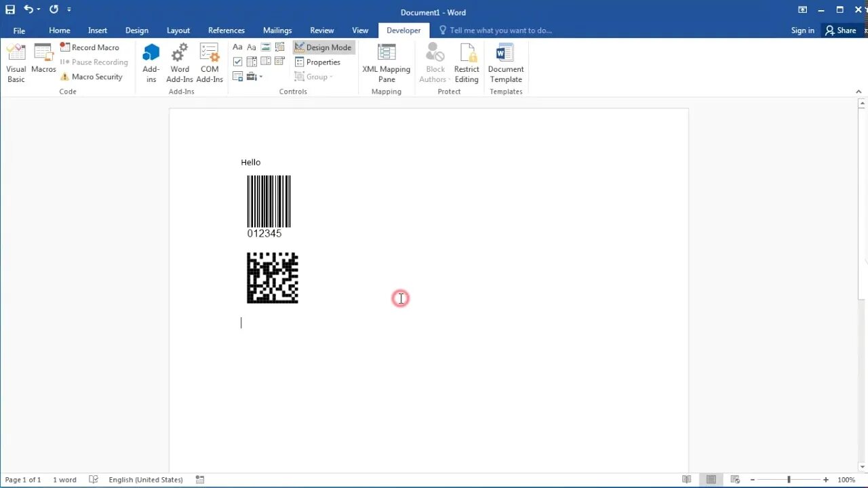868x488 pixels.
Task: Insert a Plain Text content control
Action: [x=252, y=47]
